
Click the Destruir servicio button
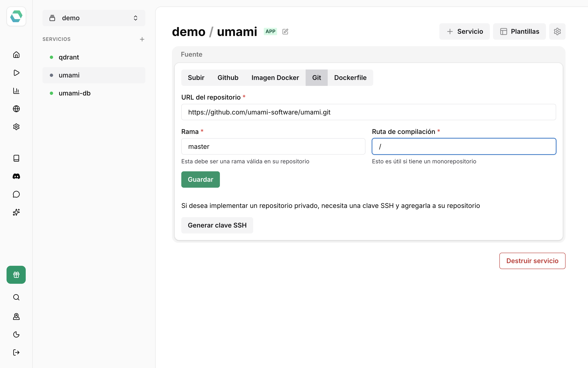click(532, 261)
